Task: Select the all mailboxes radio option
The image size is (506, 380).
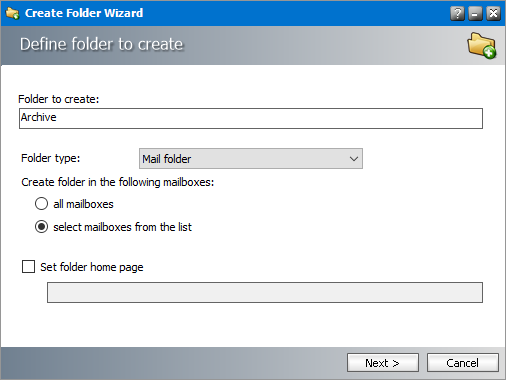Action: click(x=41, y=204)
